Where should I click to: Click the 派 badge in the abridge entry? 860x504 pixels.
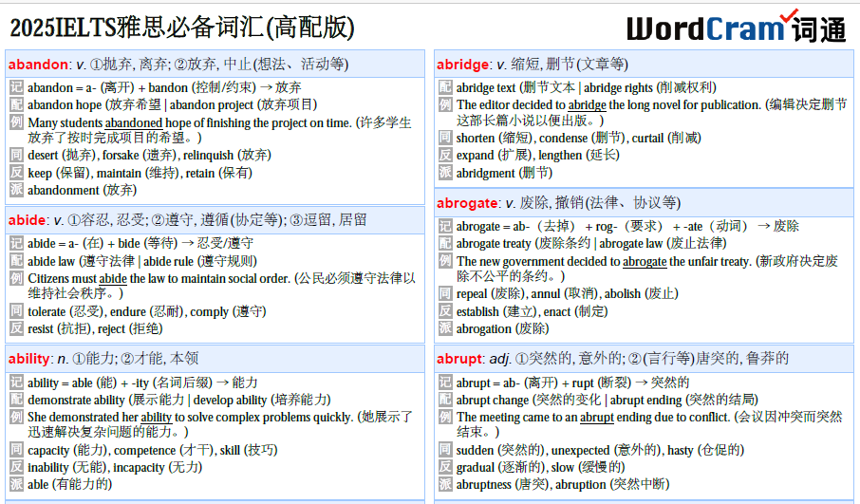point(445,173)
